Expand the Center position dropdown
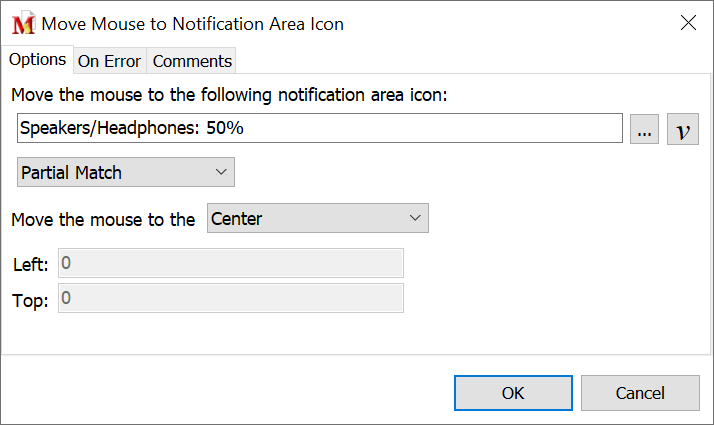The width and height of the screenshot is (714, 425). (317, 218)
